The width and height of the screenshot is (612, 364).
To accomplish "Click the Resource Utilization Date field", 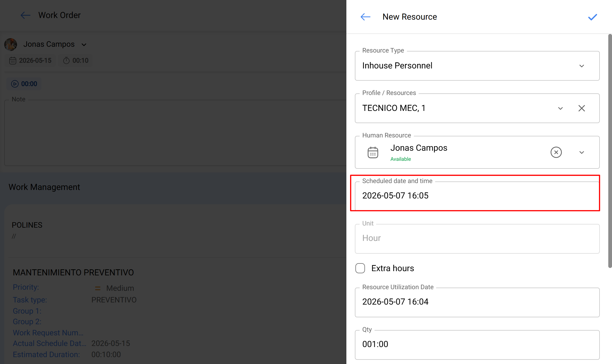I will (477, 302).
